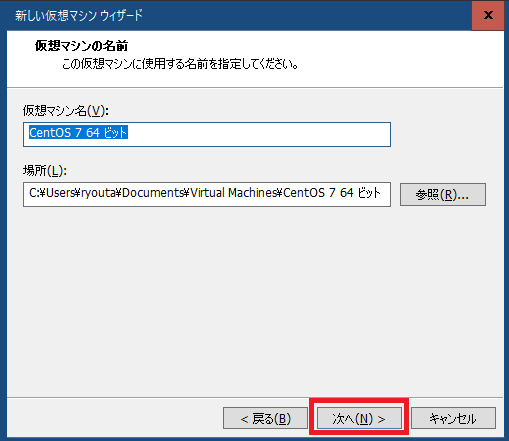Click the highlighted CentOS 7 64 ビット text
Screen dimensions: 509x441
point(78,133)
